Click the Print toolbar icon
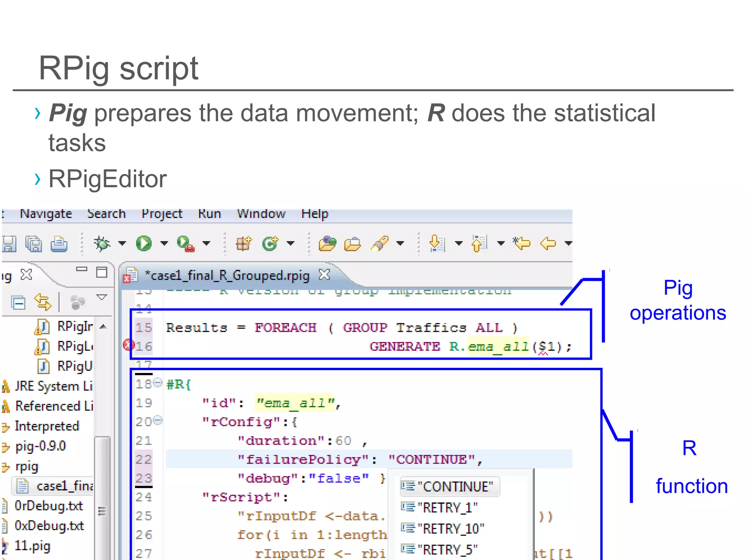The height and width of the screenshot is (560, 747). click(59, 244)
